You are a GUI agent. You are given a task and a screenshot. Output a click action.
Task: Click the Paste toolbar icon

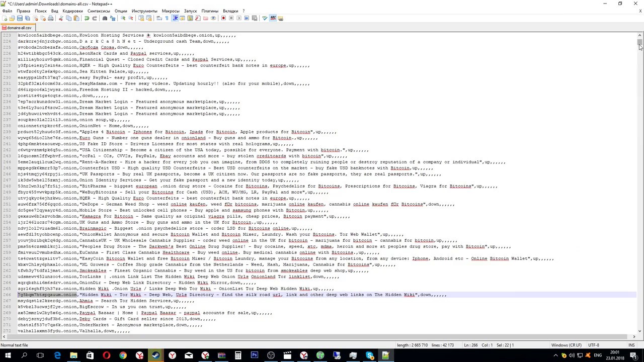click(77, 18)
